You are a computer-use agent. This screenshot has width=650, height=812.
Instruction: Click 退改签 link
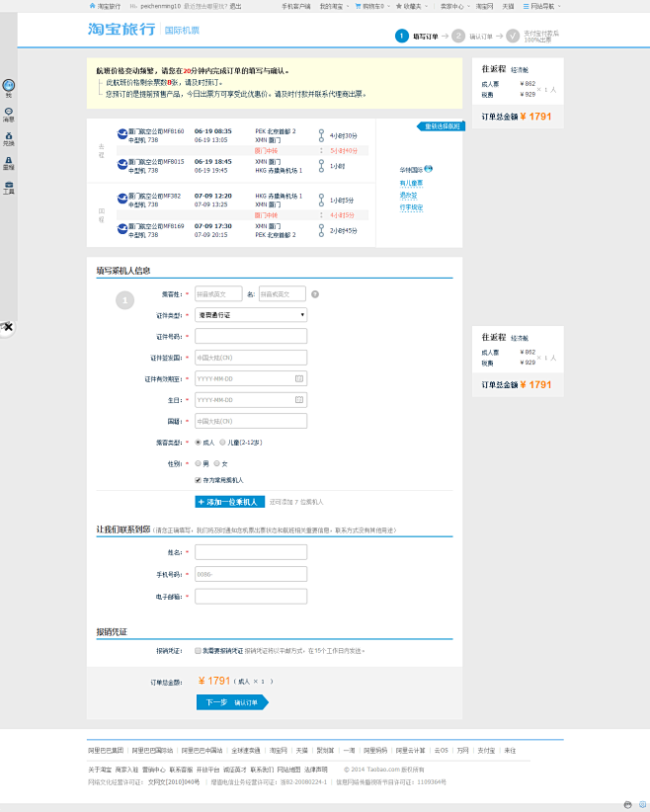pos(408,196)
